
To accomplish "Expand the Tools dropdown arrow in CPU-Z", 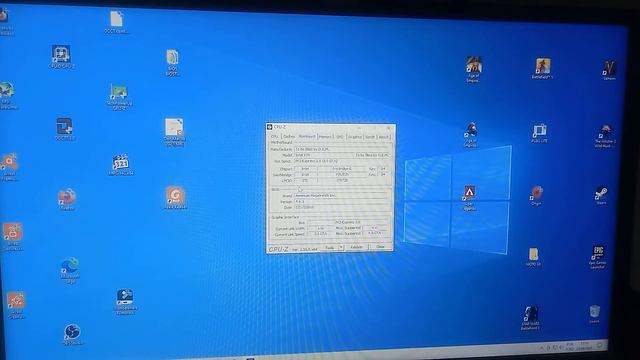I will click(x=341, y=247).
